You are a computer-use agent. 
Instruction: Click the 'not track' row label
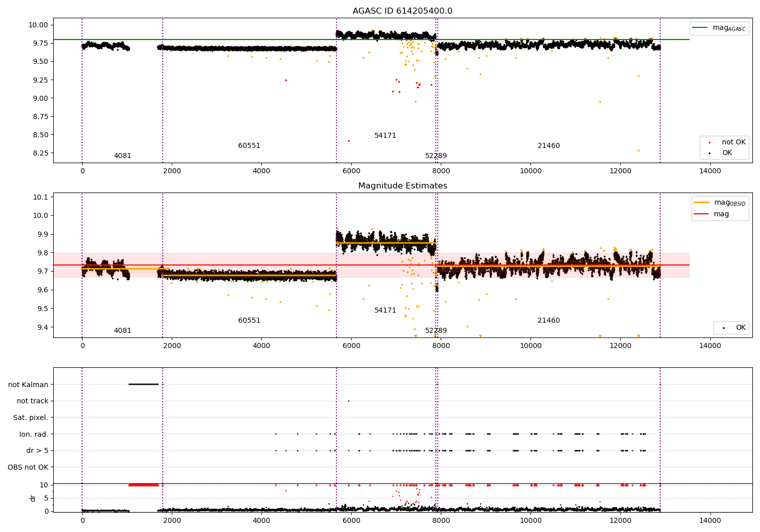pos(32,401)
